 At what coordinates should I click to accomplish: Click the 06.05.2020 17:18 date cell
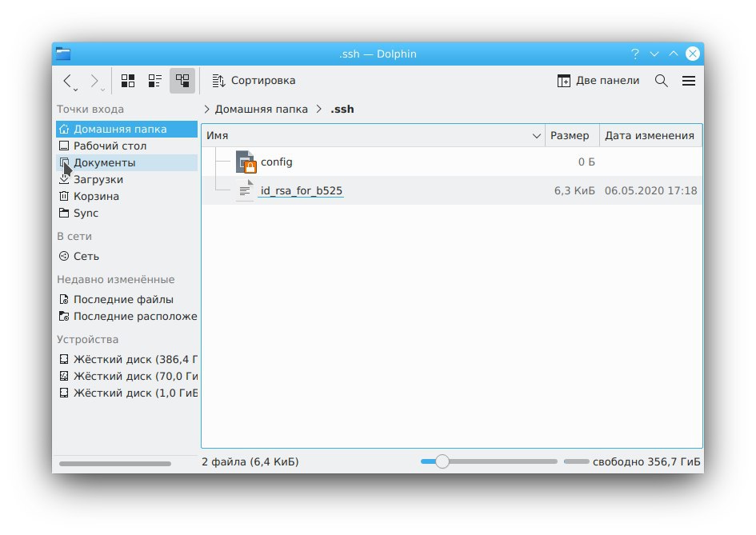651,191
